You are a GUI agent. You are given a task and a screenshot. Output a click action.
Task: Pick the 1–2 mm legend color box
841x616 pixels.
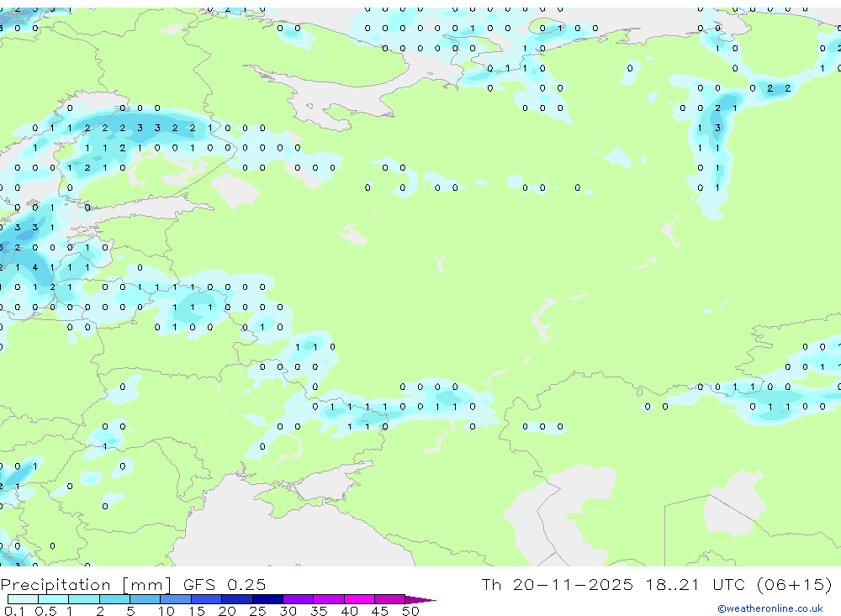click(x=84, y=599)
